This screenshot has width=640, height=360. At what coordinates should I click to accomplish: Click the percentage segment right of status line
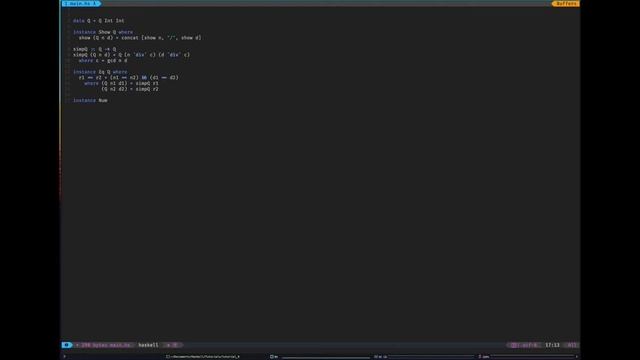pyautogui.click(x=572, y=345)
